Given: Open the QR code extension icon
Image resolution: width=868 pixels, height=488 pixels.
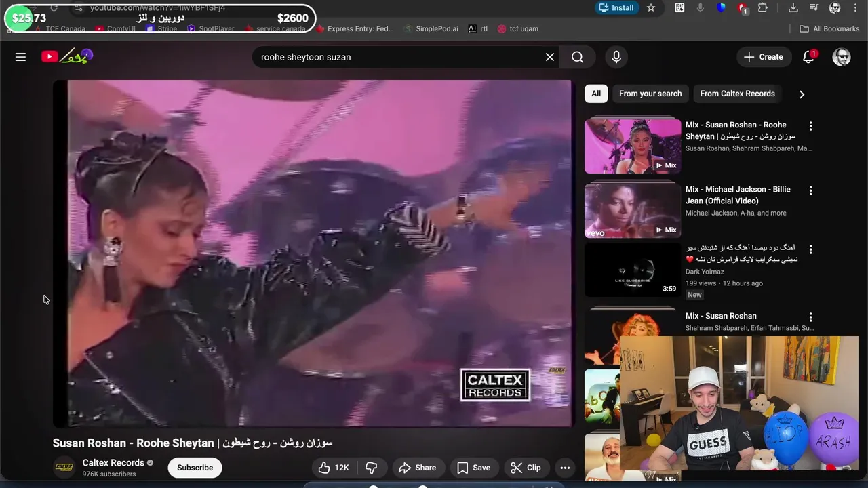Looking at the screenshot, I should coord(679,7).
